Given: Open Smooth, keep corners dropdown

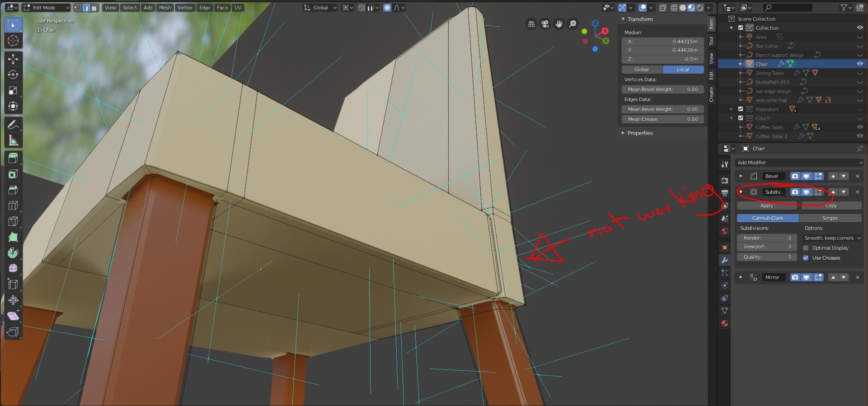Looking at the screenshot, I should (x=832, y=238).
